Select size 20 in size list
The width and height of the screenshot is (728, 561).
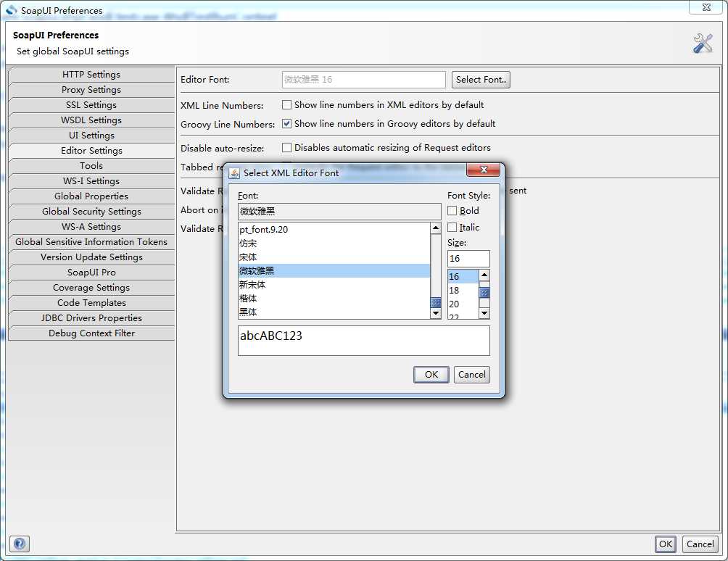coord(463,304)
